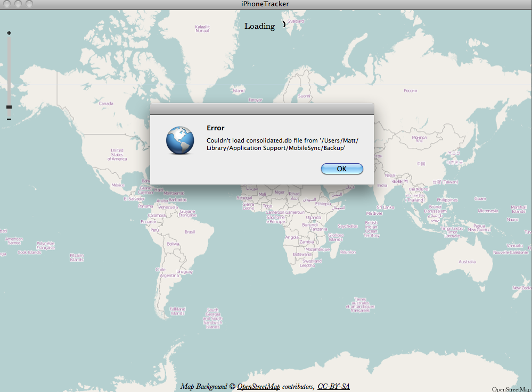Click the Nouvelle-Calédonie label
The width and height of the screenshot is (532, 392).
tap(511, 253)
